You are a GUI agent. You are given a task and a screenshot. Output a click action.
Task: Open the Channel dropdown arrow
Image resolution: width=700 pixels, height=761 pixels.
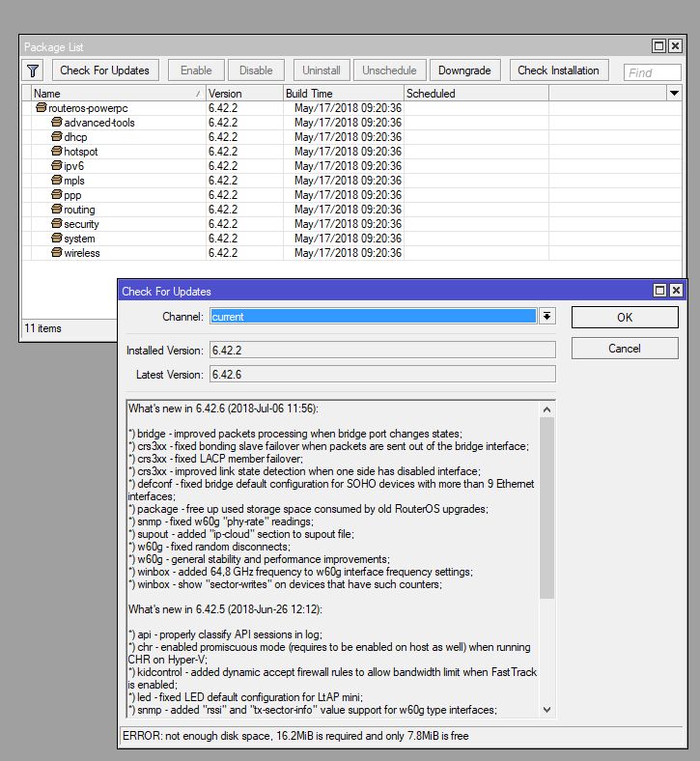point(546,317)
